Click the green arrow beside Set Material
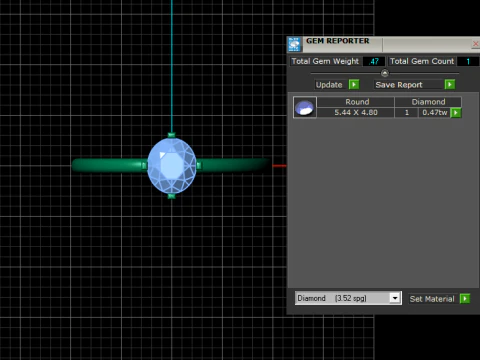 (x=465, y=299)
